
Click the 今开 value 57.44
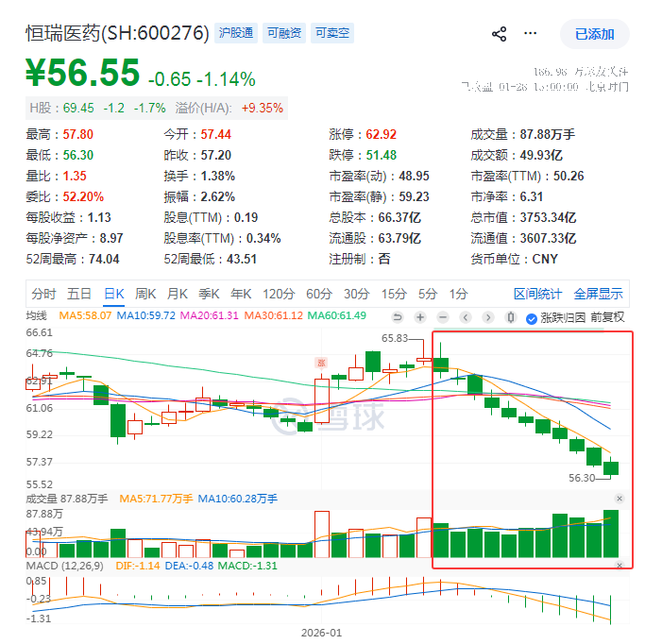(x=215, y=135)
